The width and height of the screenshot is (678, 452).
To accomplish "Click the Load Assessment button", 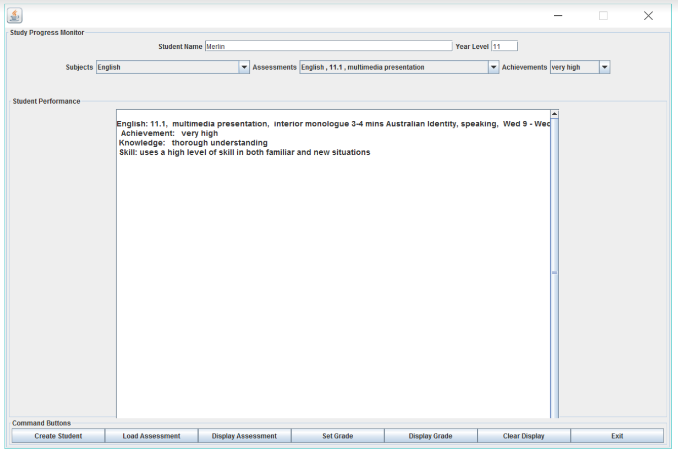I will pyautogui.click(x=151, y=436).
